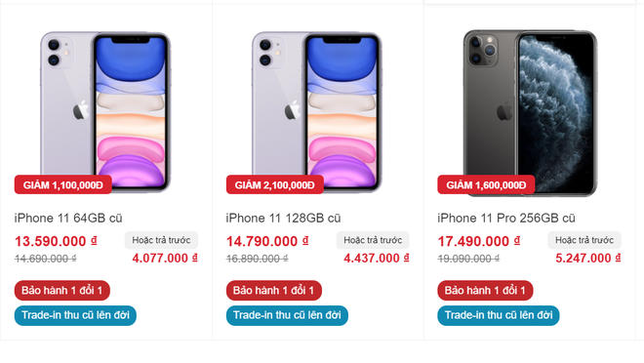Click the 'GIẢM 2,100,000Đ' discount badge
644x363 pixels.
pyautogui.click(x=275, y=184)
